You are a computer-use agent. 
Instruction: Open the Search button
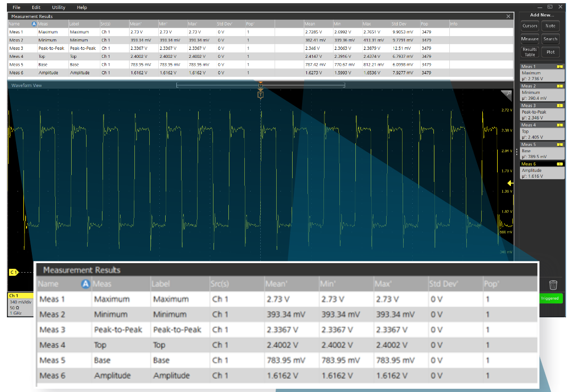point(550,39)
